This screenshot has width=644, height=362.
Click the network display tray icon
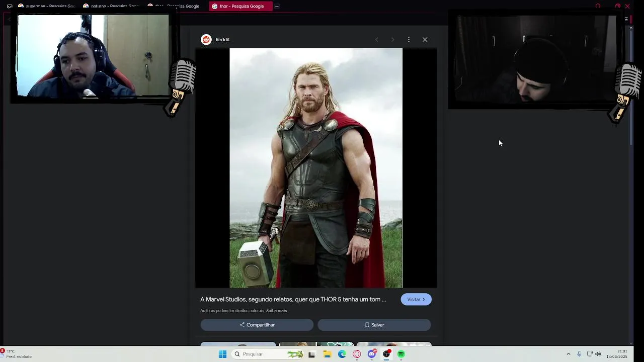click(x=590, y=354)
